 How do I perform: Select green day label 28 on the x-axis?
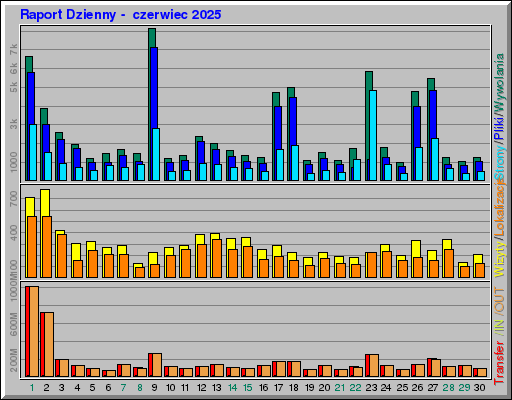[448, 388]
